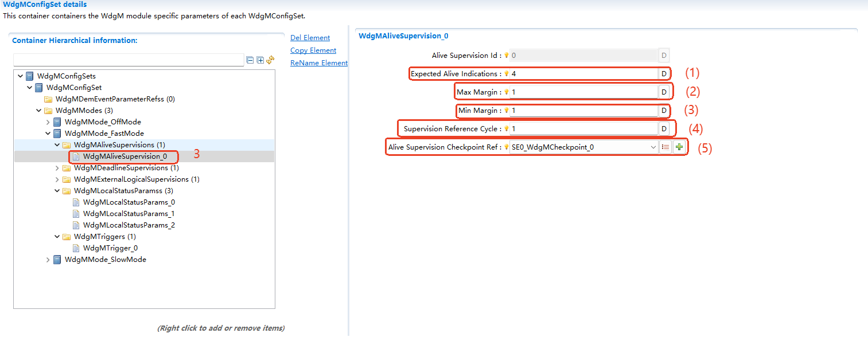868x337 pixels.
Task: Open the checkpoint reference list icon
Action: (x=665, y=147)
